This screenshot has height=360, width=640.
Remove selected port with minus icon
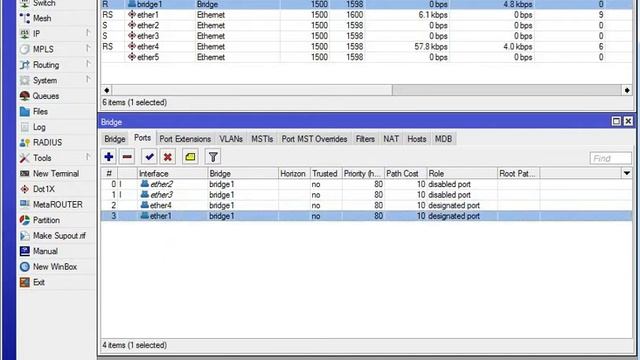(x=127, y=157)
